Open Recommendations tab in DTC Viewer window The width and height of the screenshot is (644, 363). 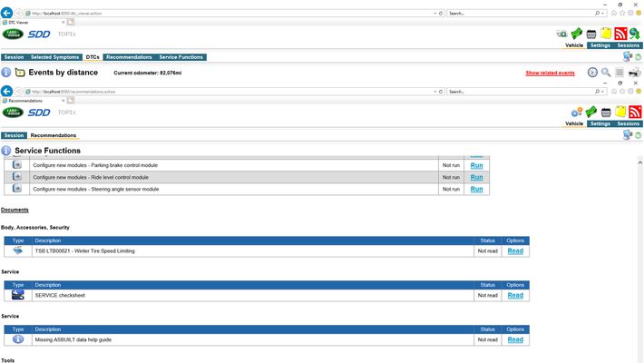[x=129, y=57]
